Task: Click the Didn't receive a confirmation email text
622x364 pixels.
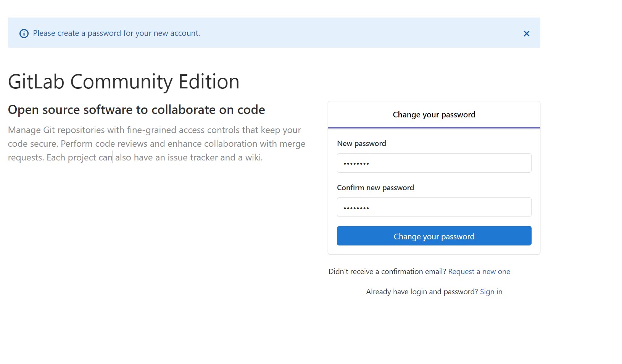Action: click(387, 271)
